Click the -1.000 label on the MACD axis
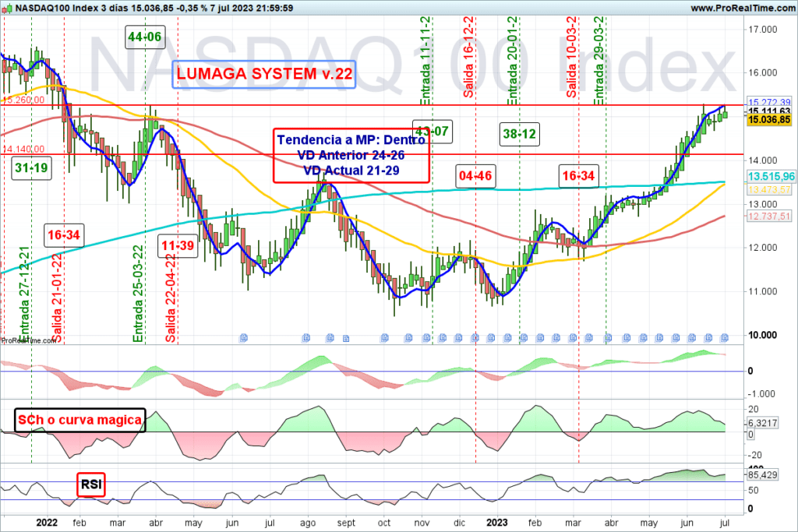Screen dimensions: 798x532 pyautogui.click(x=761, y=394)
